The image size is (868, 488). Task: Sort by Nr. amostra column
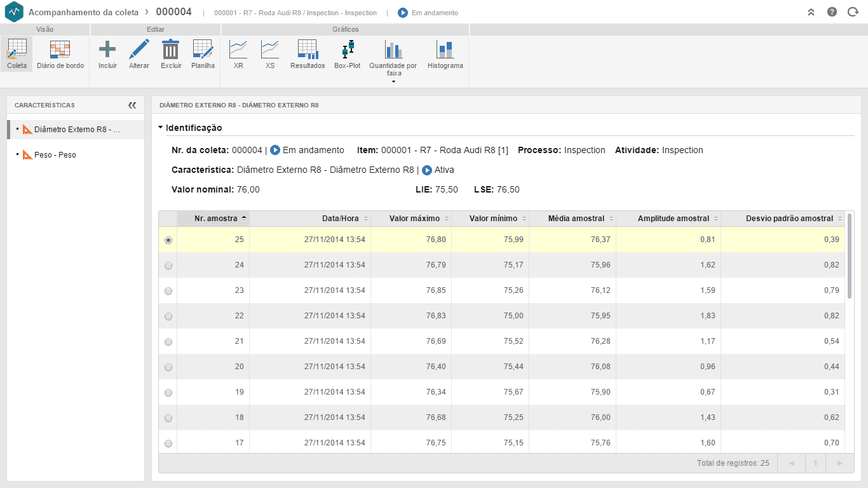click(213, 219)
